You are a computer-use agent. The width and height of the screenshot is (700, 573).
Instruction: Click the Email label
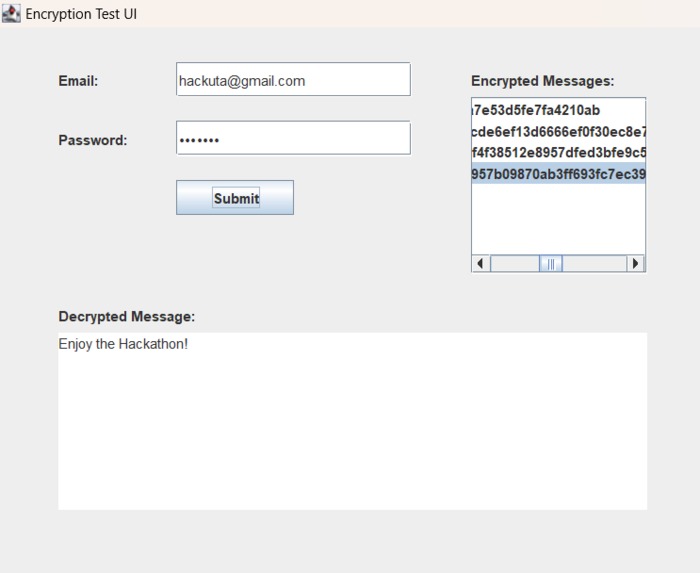[78, 81]
